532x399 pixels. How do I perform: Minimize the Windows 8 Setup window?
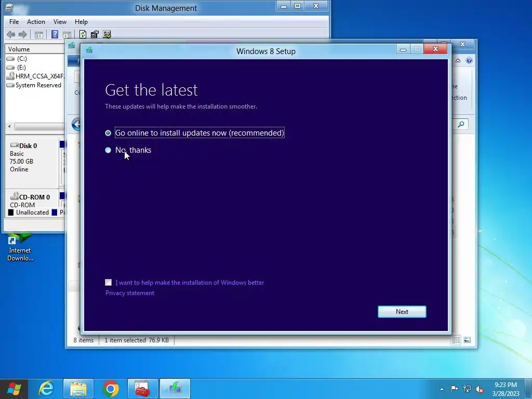pyautogui.click(x=403, y=49)
